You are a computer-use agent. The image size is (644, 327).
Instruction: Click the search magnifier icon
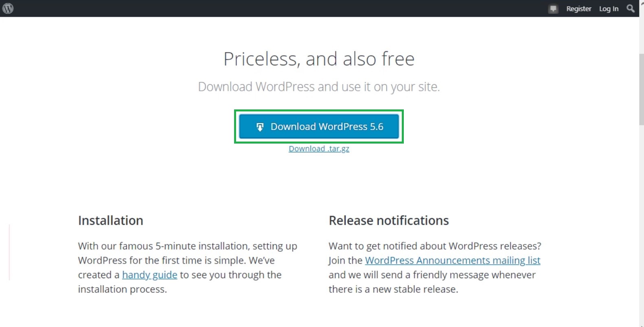click(630, 8)
